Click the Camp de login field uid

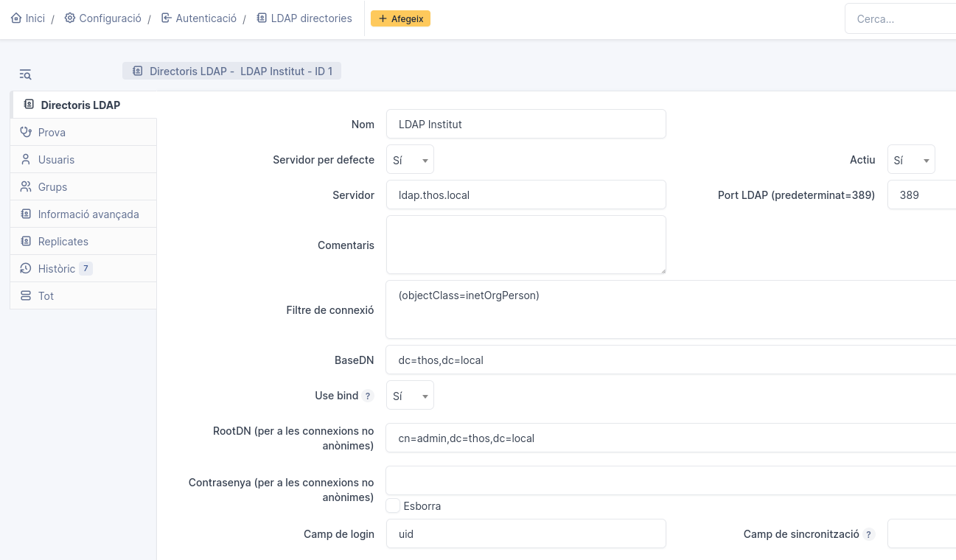(x=526, y=533)
